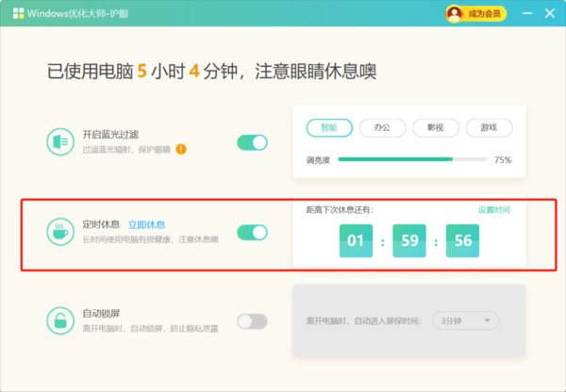The image size is (566, 392).
Task: Switch to 办公 mode
Action: (x=382, y=127)
